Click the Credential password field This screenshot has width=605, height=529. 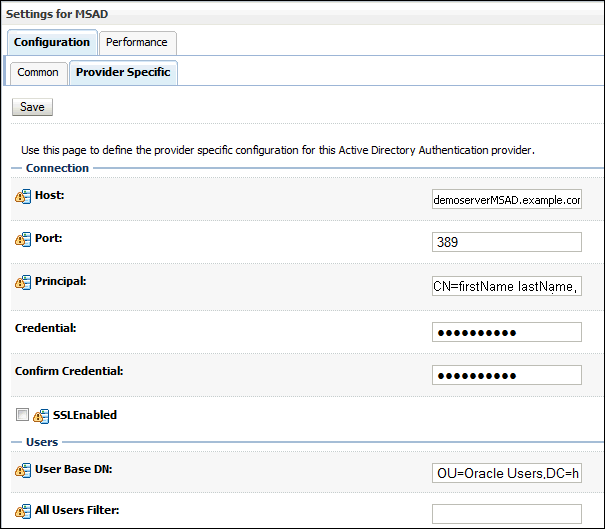(x=507, y=332)
